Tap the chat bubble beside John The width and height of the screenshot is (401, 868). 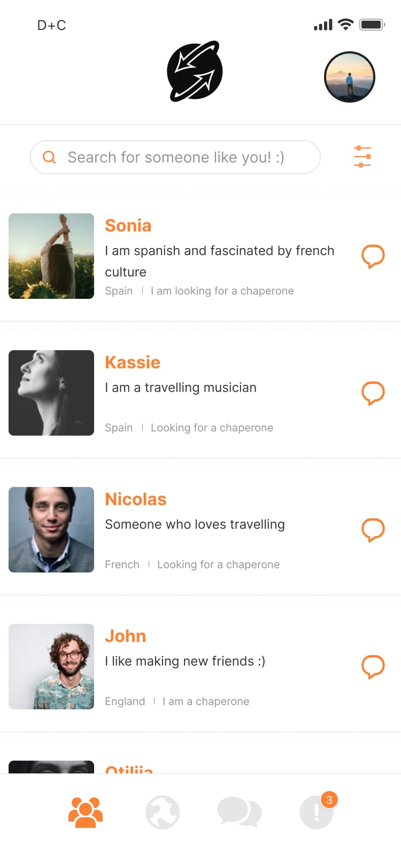373,667
